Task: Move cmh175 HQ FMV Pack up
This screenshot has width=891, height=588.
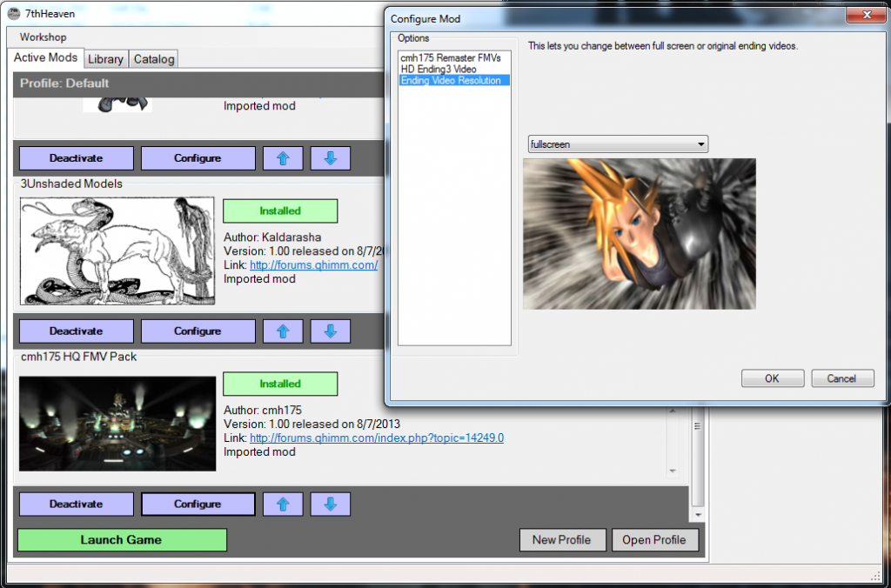Action: pos(283,504)
